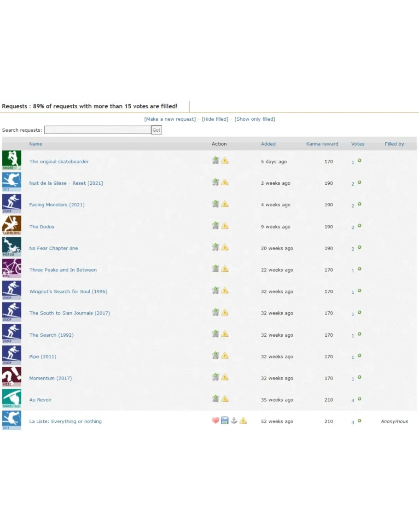Focus the Search requests text field

point(98,130)
